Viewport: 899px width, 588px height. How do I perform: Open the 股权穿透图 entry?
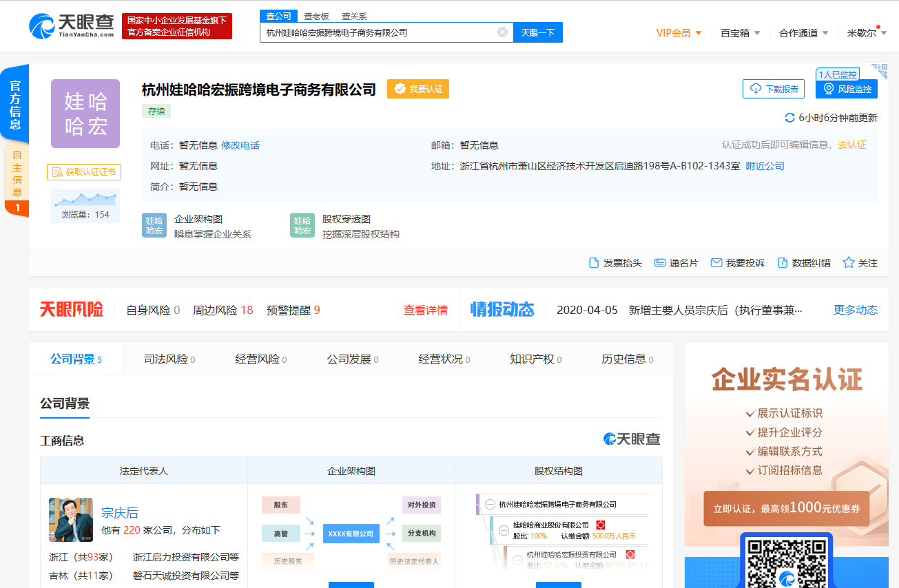pos(344,225)
